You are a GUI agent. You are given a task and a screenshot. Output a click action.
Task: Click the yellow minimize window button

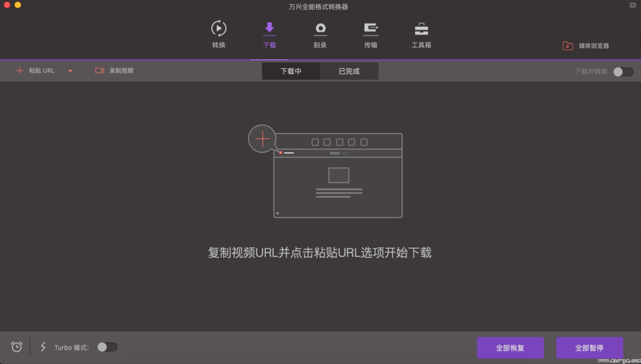coord(18,5)
